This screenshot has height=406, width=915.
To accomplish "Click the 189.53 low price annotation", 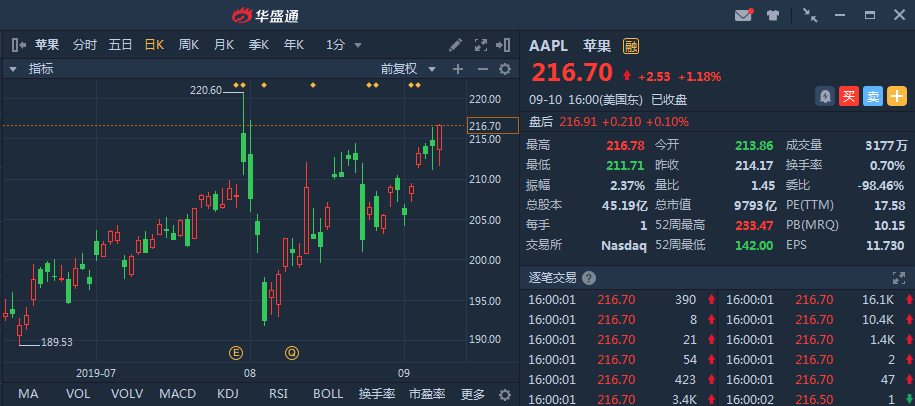I will [57, 342].
